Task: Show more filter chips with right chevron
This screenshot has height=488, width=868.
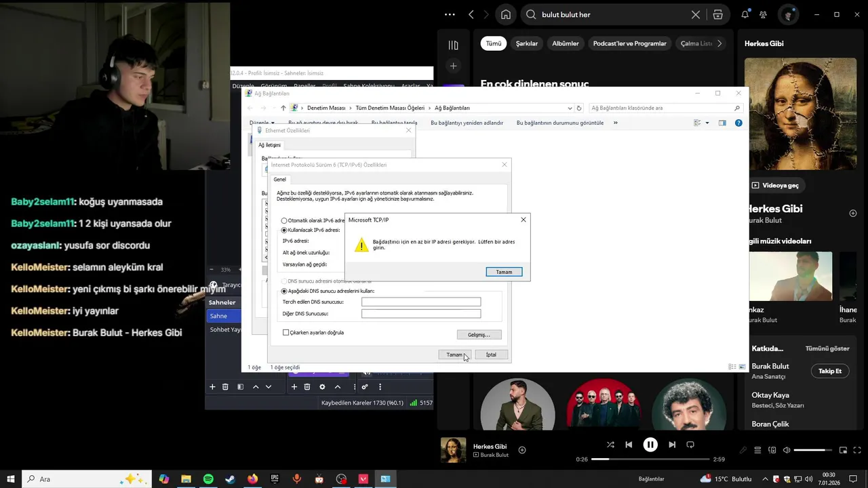Action: (719, 43)
